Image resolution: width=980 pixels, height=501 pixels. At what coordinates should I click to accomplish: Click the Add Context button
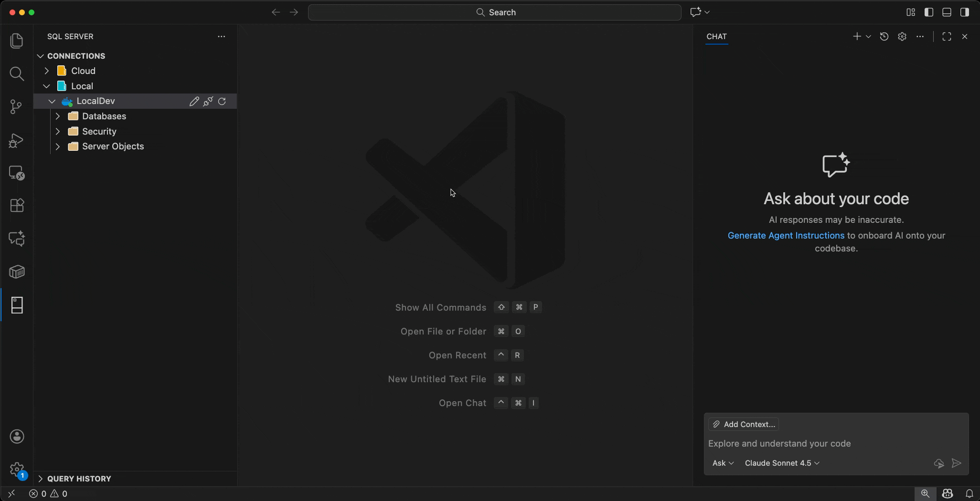(743, 424)
